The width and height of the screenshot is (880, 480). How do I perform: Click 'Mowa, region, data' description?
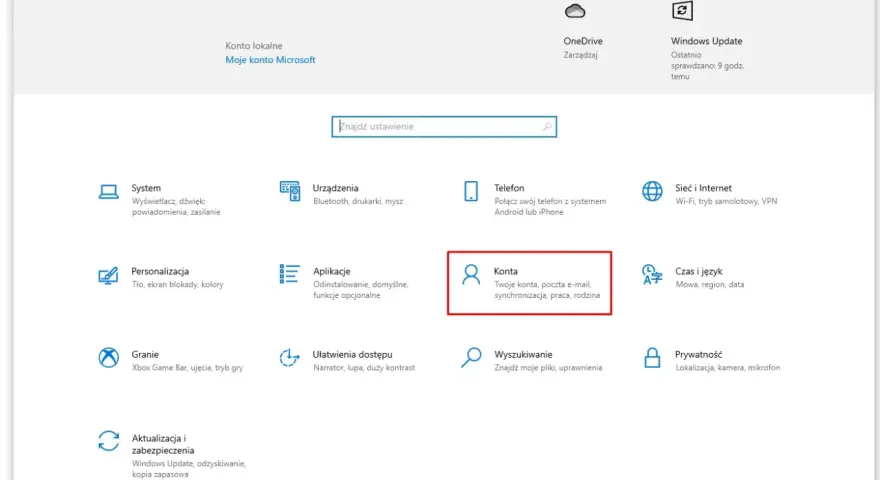coord(709,284)
